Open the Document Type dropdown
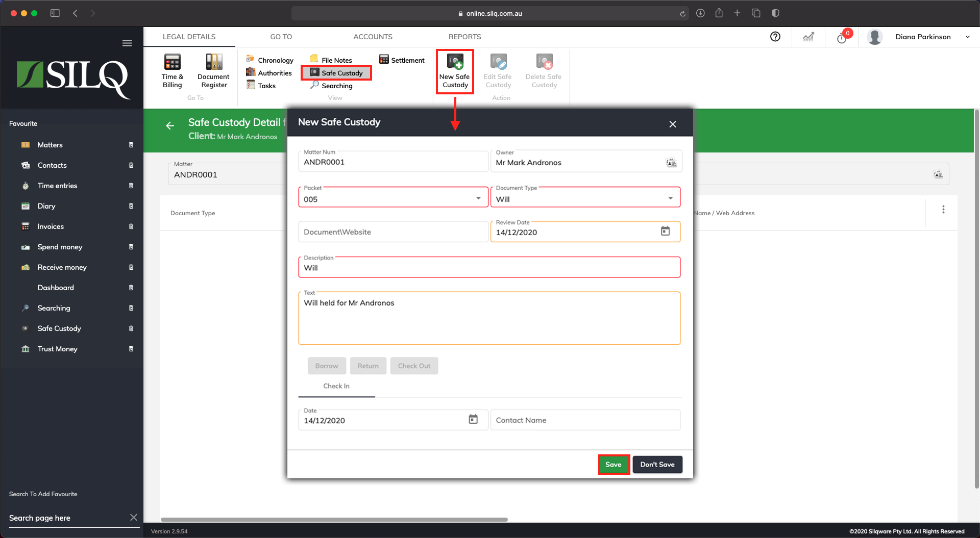The width and height of the screenshot is (980, 538). 671,198
